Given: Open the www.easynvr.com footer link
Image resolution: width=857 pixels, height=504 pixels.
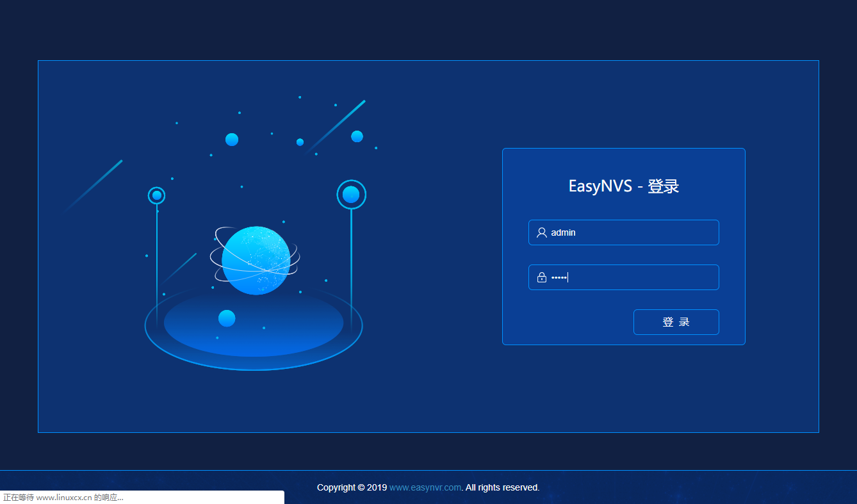Looking at the screenshot, I should click(x=425, y=487).
